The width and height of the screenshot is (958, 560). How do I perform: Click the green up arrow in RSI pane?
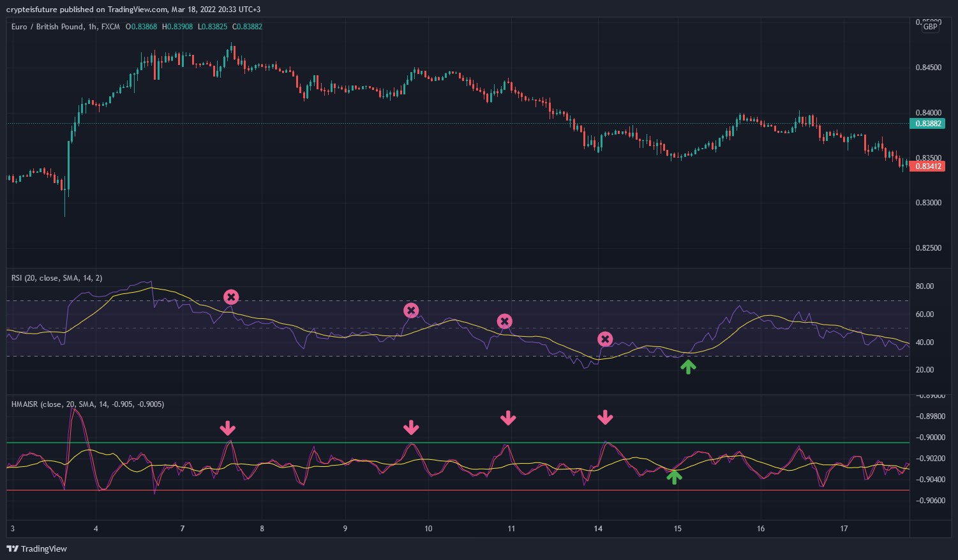pyautogui.click(x=687, y=367)
